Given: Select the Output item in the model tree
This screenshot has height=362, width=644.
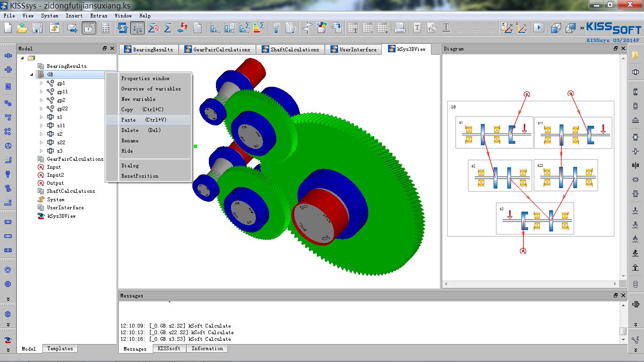Looking at the screenshot, I should pyautogui.click(x=55, y=183).
